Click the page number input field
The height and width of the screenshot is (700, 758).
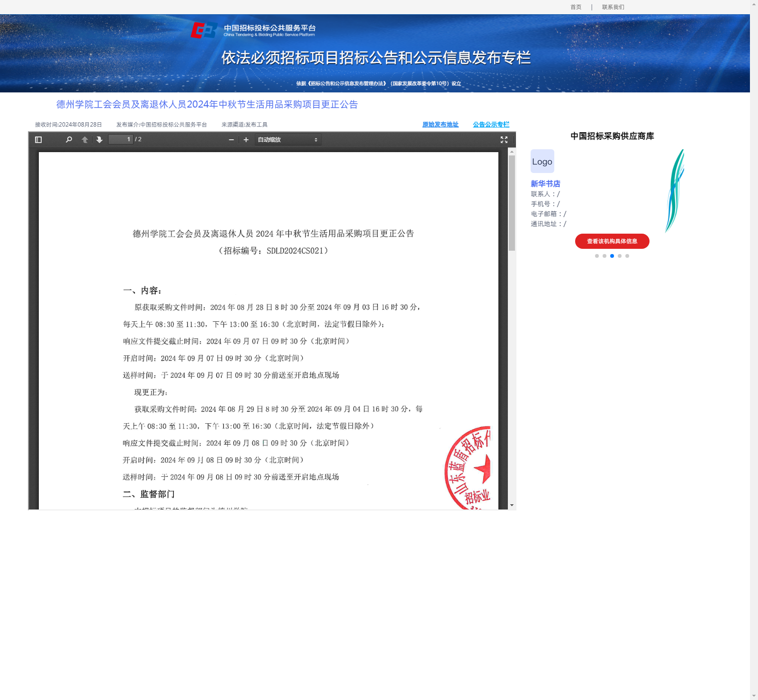[120, 139]
